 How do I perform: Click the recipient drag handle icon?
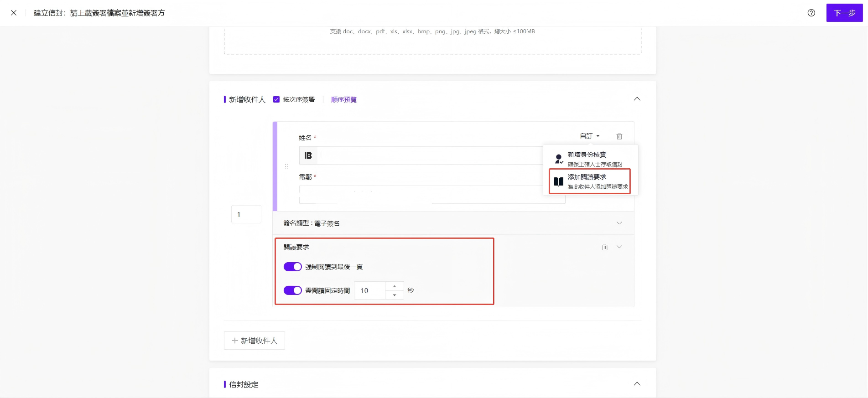[286, 166]
